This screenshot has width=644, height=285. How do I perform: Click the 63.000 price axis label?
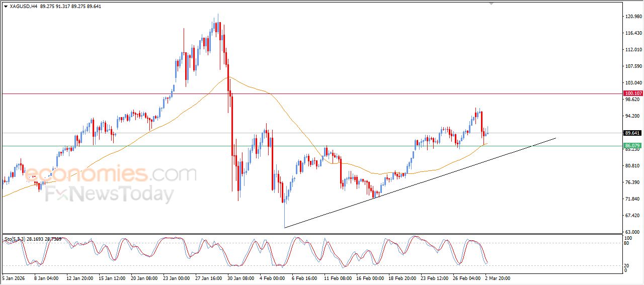tap(633, 232)
